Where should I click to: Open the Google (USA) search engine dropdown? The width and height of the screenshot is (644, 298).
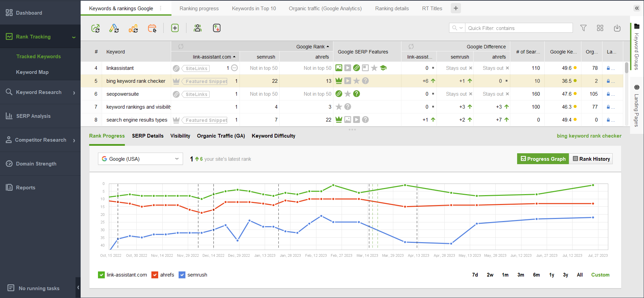tap(141, 159)
